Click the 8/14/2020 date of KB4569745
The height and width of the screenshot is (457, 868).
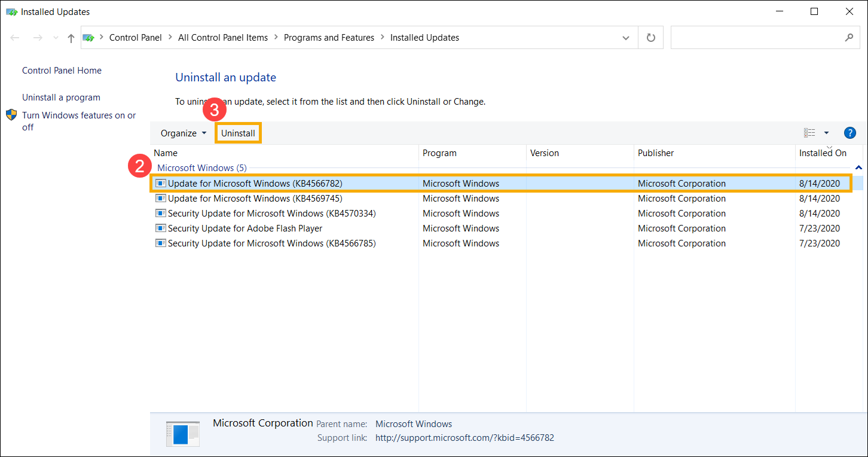pos(819,199)
